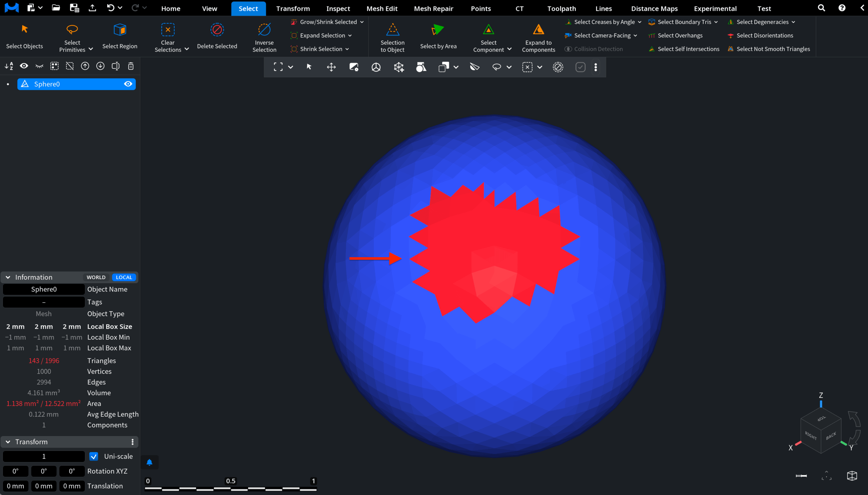868x495 pixels.
Task: Click the trash icon in scene panel
Action: click(131, 66)
